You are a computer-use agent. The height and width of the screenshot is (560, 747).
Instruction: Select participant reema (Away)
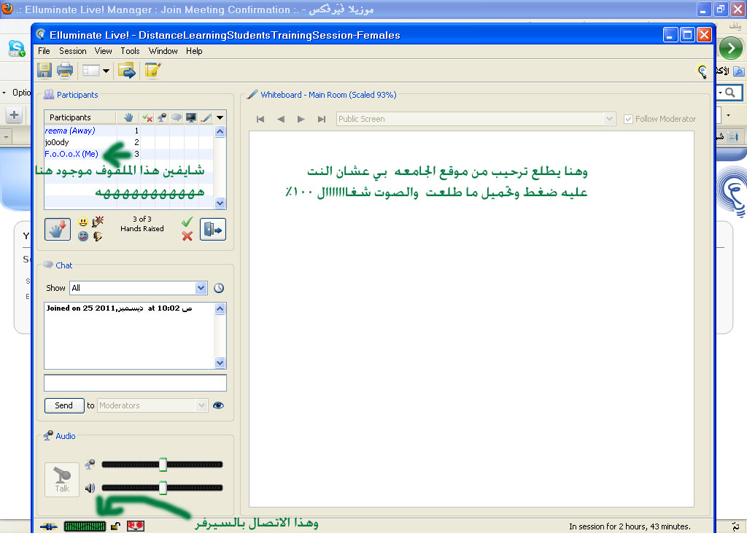(70, 131)
